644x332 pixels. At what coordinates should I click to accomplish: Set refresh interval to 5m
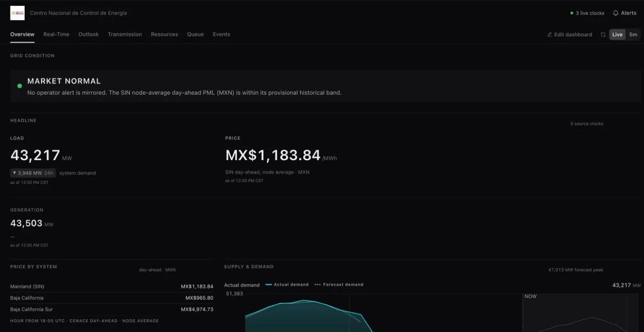point(633,35)
